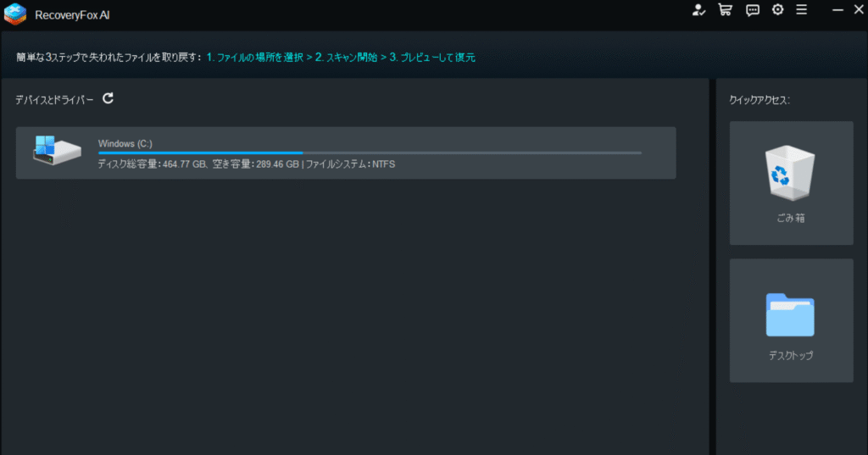This screenshot has height=455, width=868.
Task: Open the ごみ箱 quick access tile
Action: [791, 183]
